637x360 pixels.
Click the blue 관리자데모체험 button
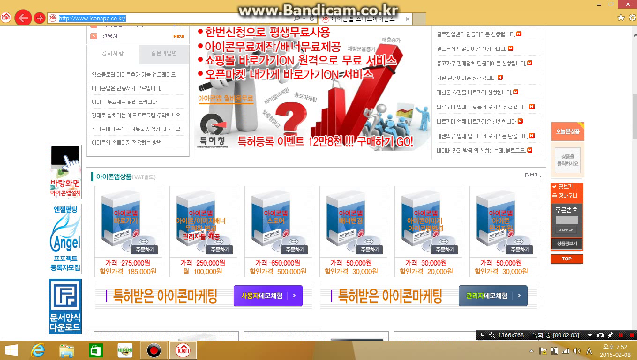(493, 296)
